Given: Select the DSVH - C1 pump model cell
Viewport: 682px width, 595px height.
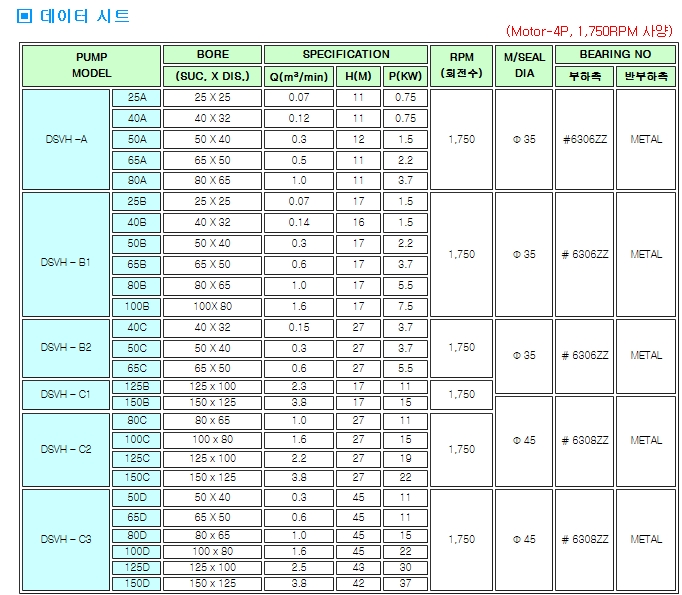Looking at the screenshot, I should pos(65,394).
